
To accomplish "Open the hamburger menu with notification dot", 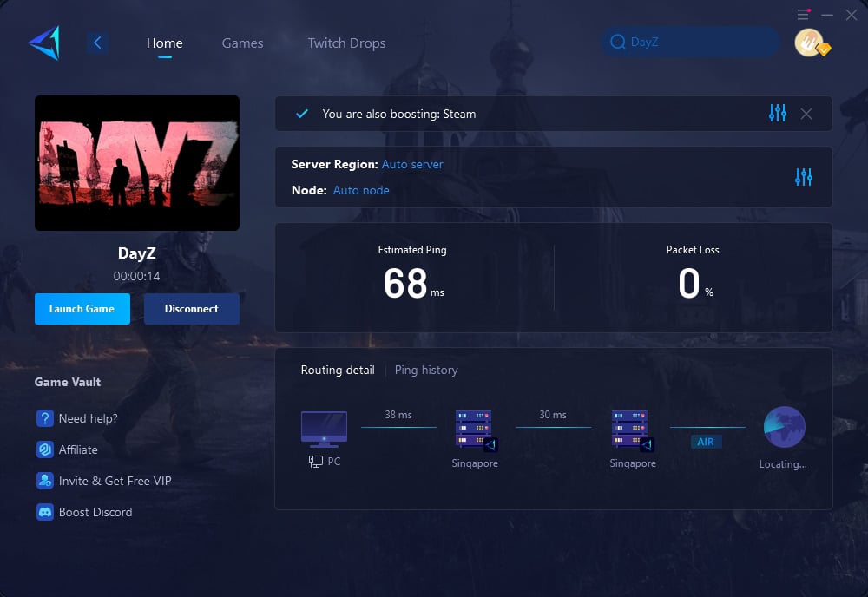I will coord(803,15).
